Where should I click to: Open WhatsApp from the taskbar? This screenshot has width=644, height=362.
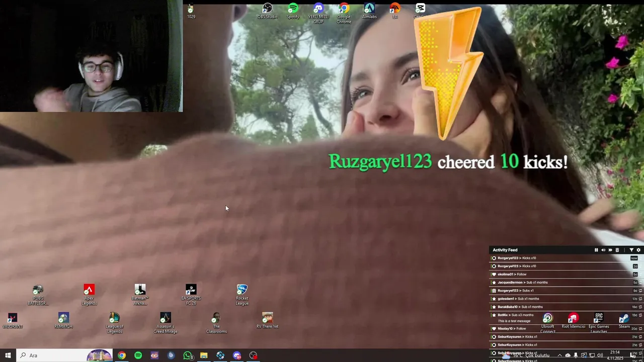(188, 355)
